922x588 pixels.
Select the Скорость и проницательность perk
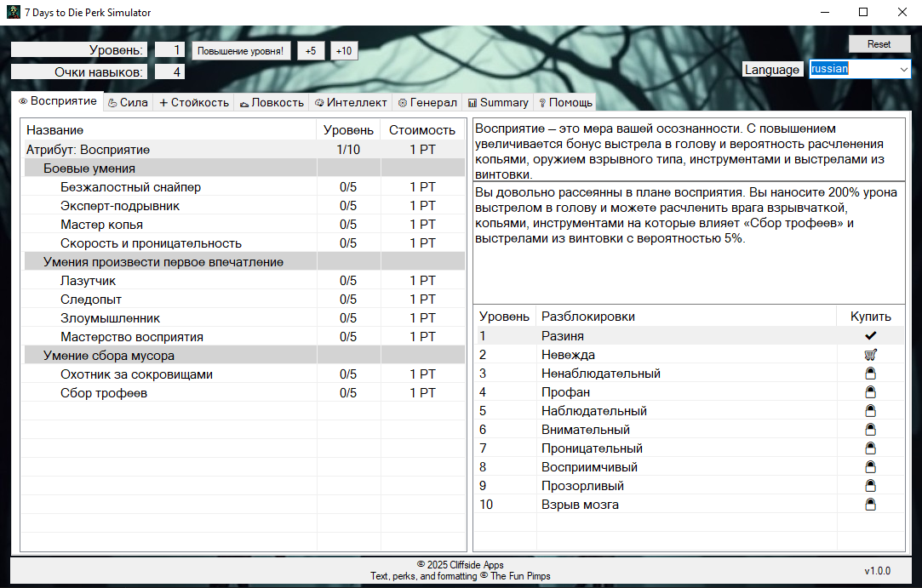point(243,243)
